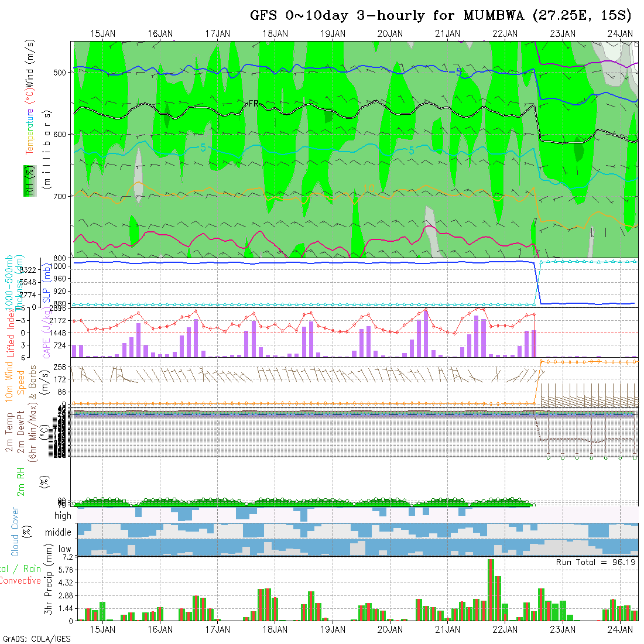Image resolution: width=644 pixels, height=644 pixels.
Task: Click the 3hr Precip (mm) axis label
Action: click(50, 585)
